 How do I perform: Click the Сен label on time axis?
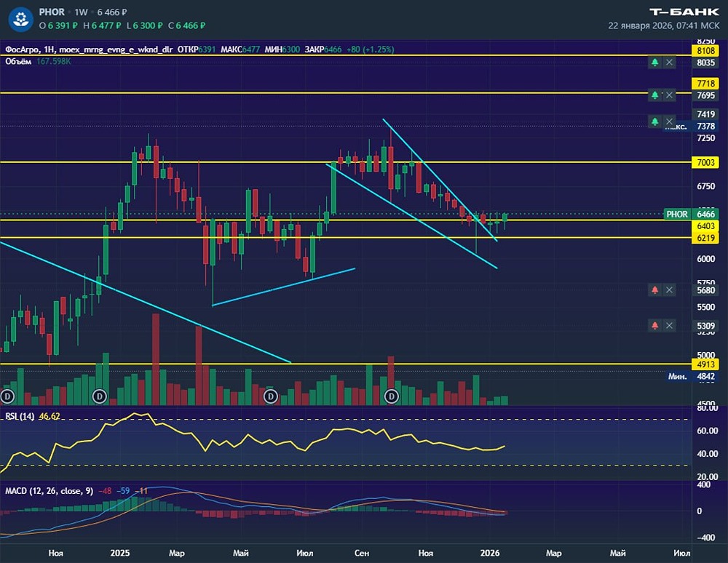coord(362,553)
